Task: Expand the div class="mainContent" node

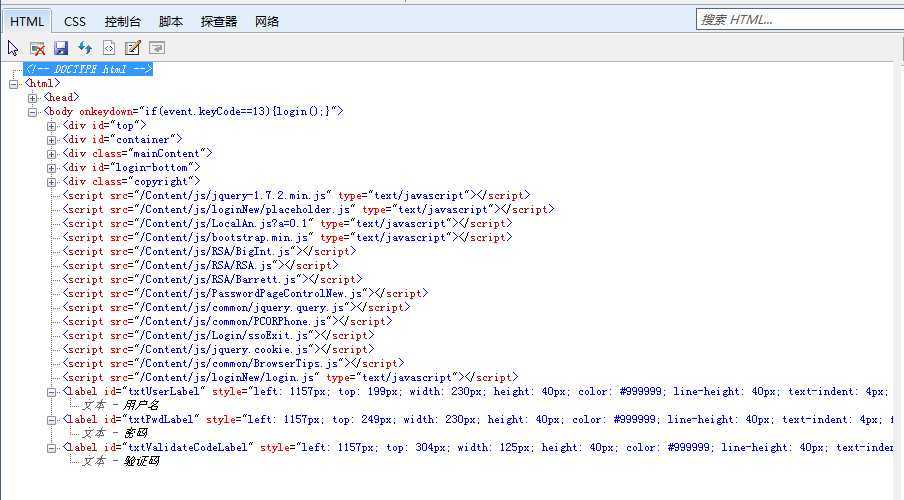Action: [52, 154]
